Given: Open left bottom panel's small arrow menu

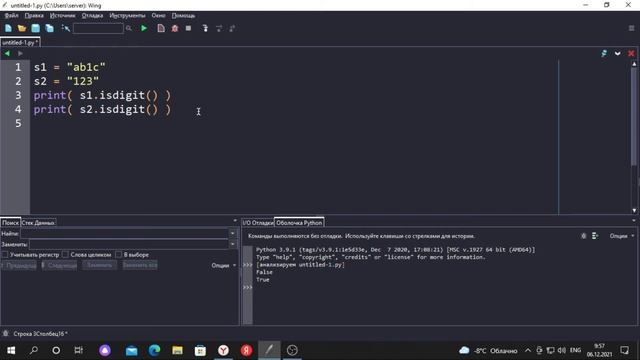Looking at the screenshot, I should point(235,220).
